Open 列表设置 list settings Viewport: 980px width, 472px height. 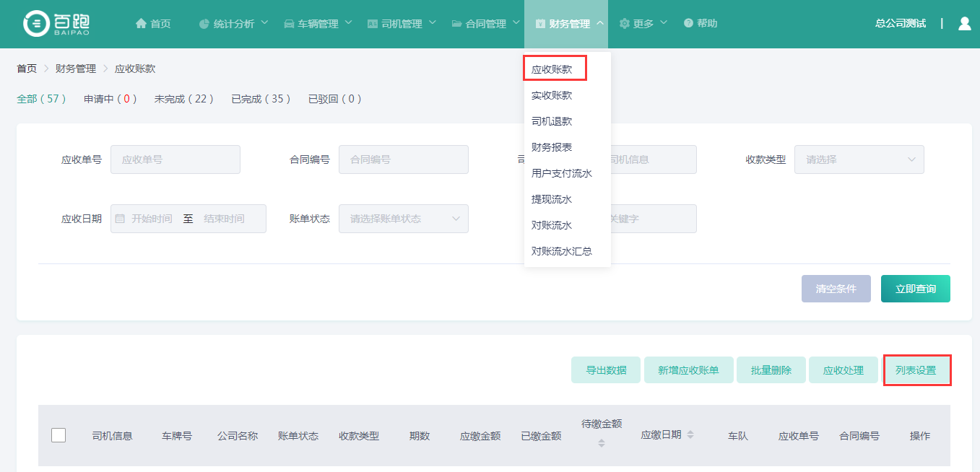916,370
